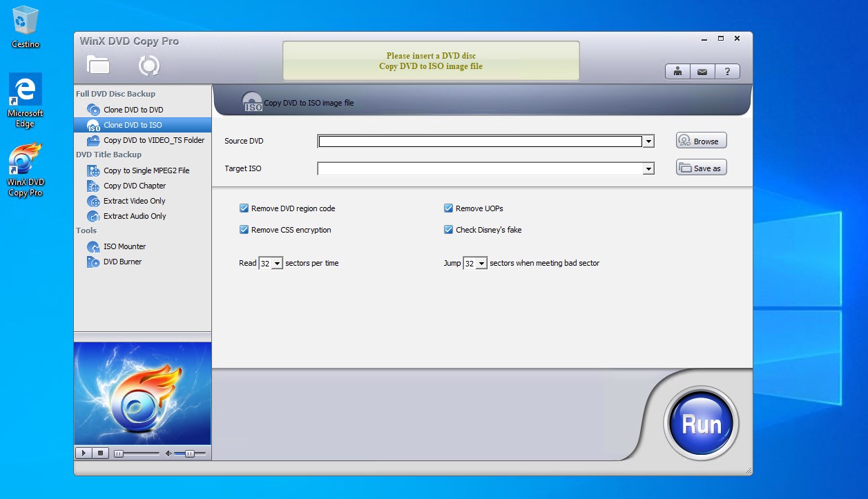Stop preview with the stop button
The image size is (868, 499).
tap(100, 453)
